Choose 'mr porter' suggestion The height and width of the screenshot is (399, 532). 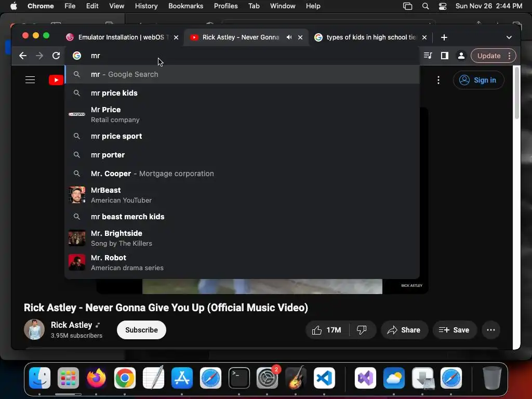[242, 155]
